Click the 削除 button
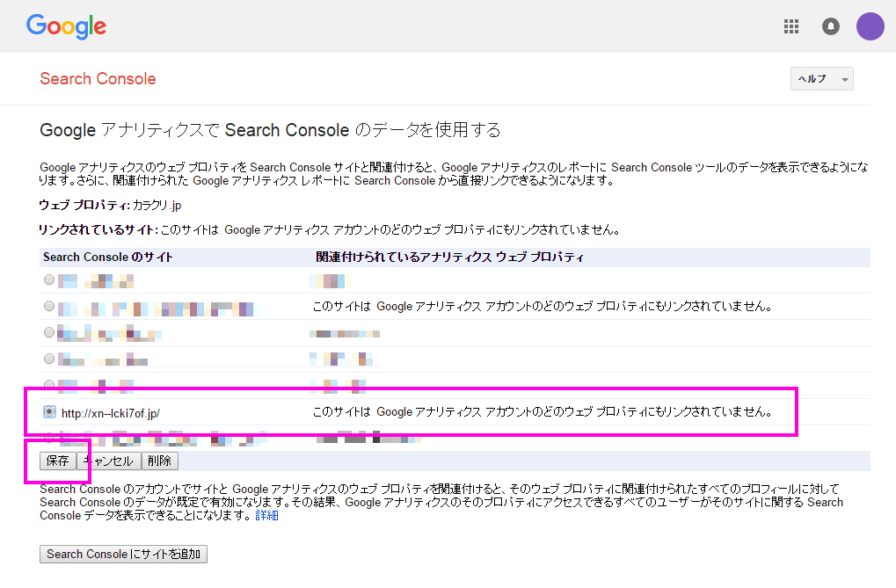Screen dimensions: 896x588 coord(159,461)
